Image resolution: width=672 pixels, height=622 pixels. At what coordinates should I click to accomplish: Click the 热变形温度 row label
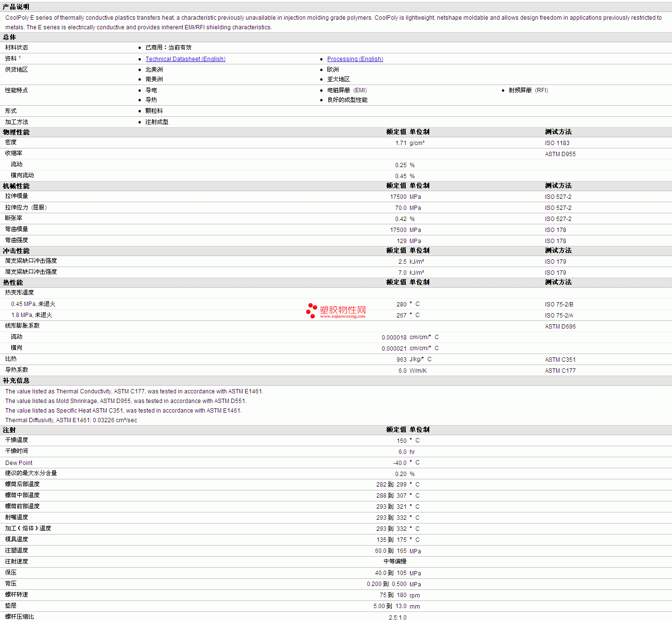tap(20, 293)
